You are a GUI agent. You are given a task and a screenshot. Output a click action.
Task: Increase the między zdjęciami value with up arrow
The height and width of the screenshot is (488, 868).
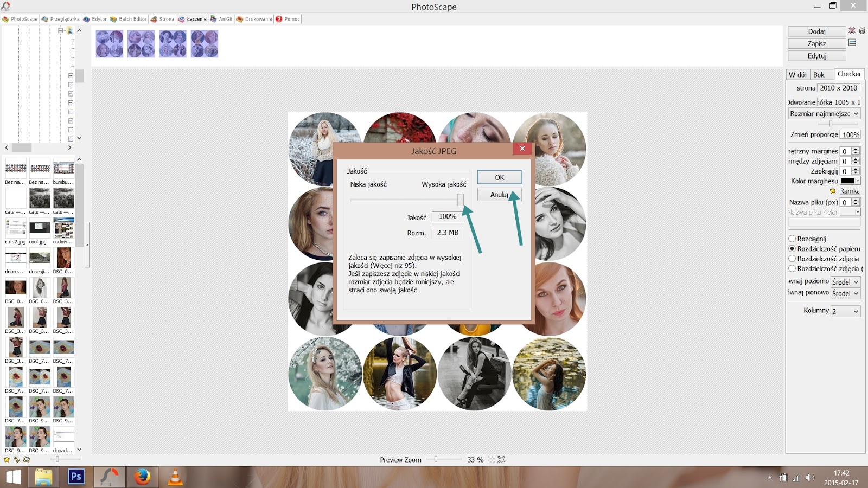pyautogui.click(x=856, y=159)
